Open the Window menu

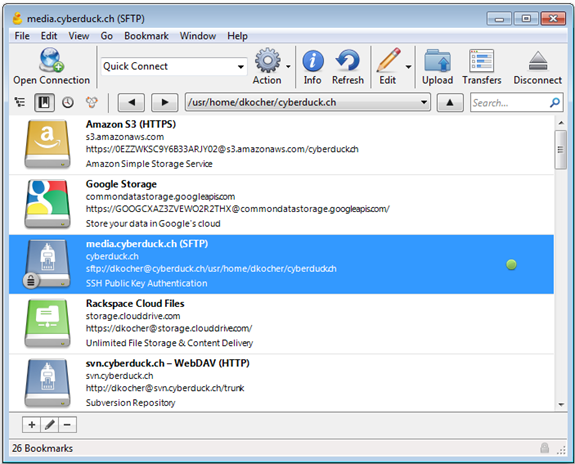coord(198,36)
